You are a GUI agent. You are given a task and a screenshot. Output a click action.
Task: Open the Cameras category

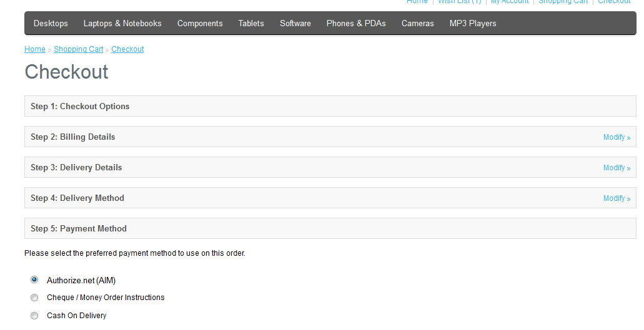[x=418, y=24]
